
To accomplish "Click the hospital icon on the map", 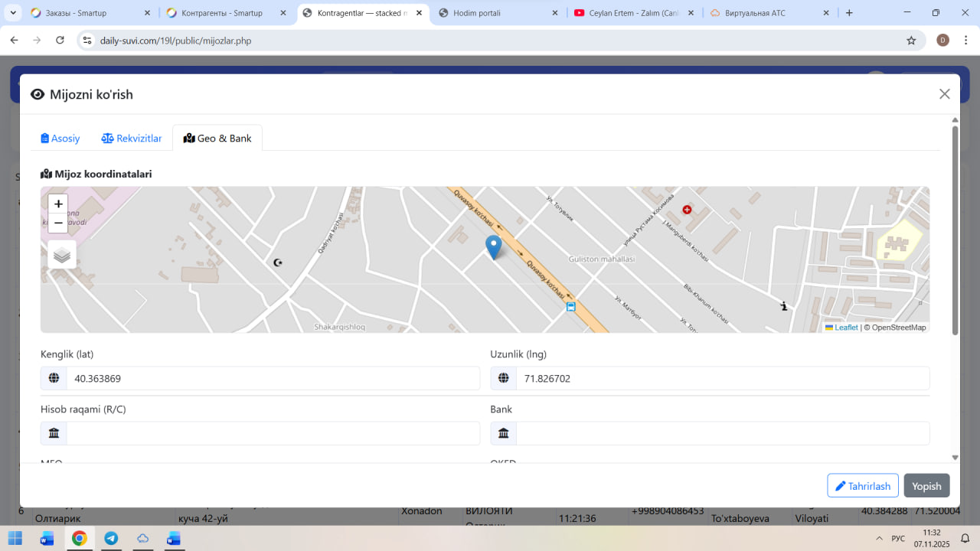I will [x=687, y=209].
